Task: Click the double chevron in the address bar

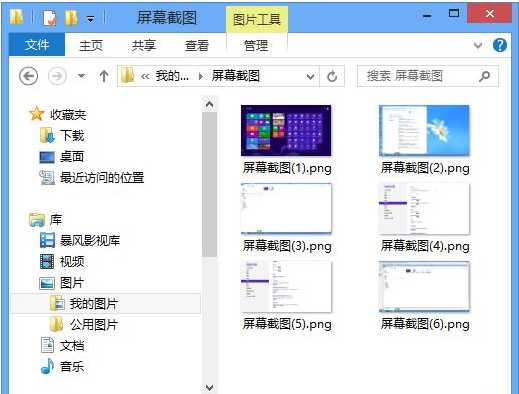Action: coord(145,77)
